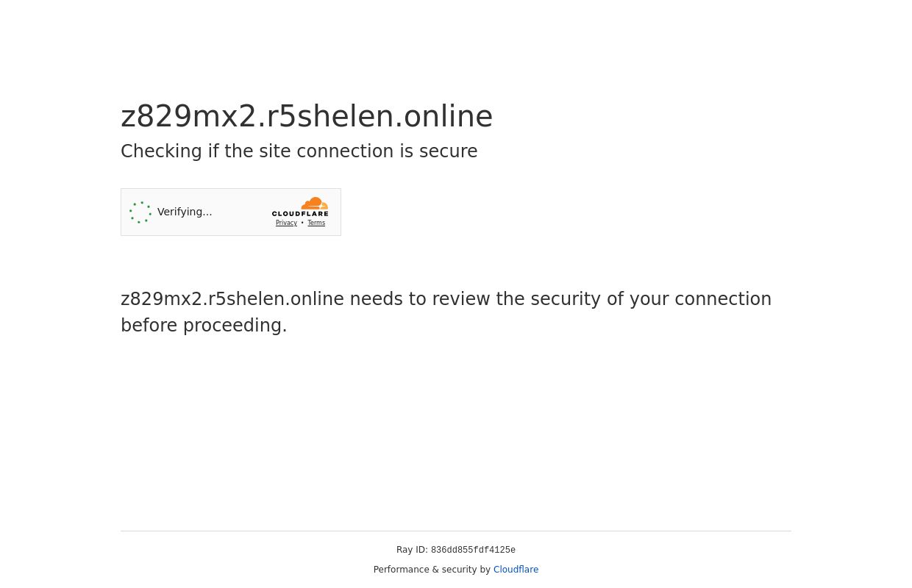
Task: Click the CLOUDFLARE wordmark in the widget
Action: coord(300,213)
